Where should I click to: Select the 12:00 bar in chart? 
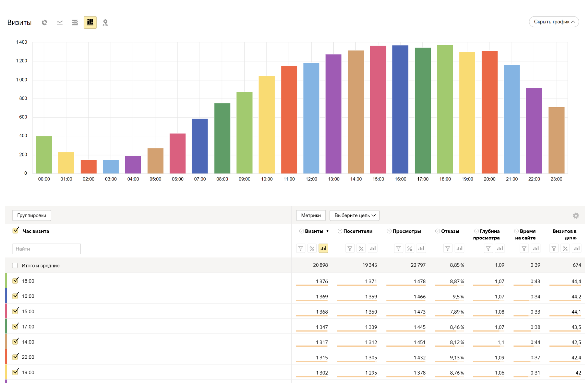point(311,118)
